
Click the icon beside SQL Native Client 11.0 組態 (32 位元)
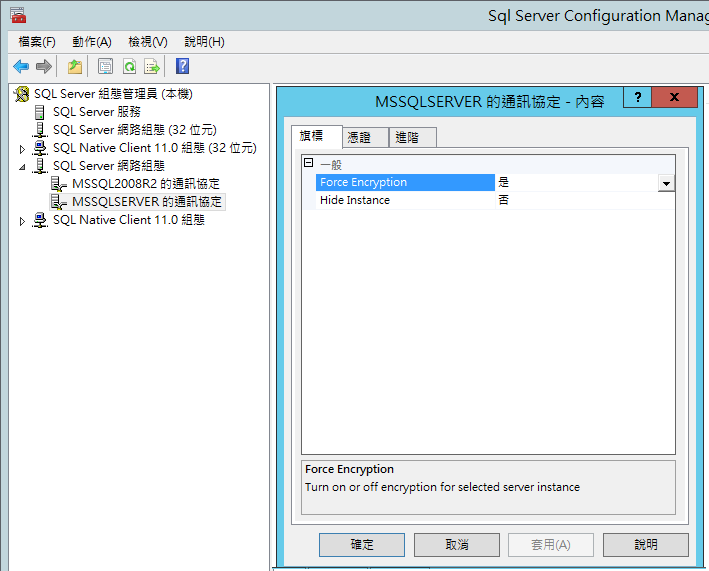pos(40,148)
